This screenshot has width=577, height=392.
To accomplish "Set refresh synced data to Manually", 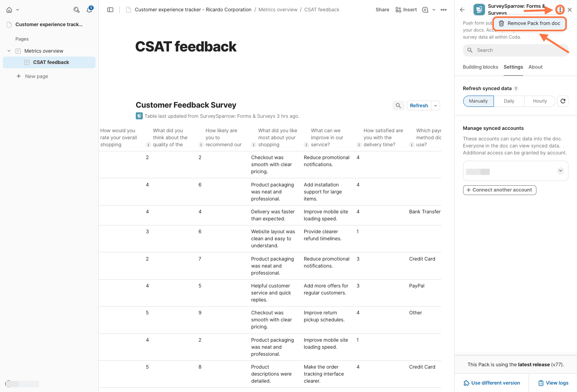I will coord(478,101).
